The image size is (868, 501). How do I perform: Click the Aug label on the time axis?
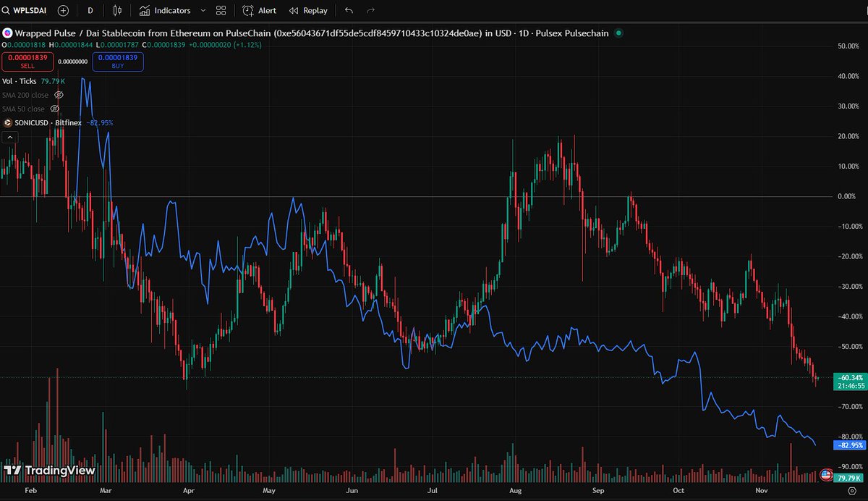point(516,490)
